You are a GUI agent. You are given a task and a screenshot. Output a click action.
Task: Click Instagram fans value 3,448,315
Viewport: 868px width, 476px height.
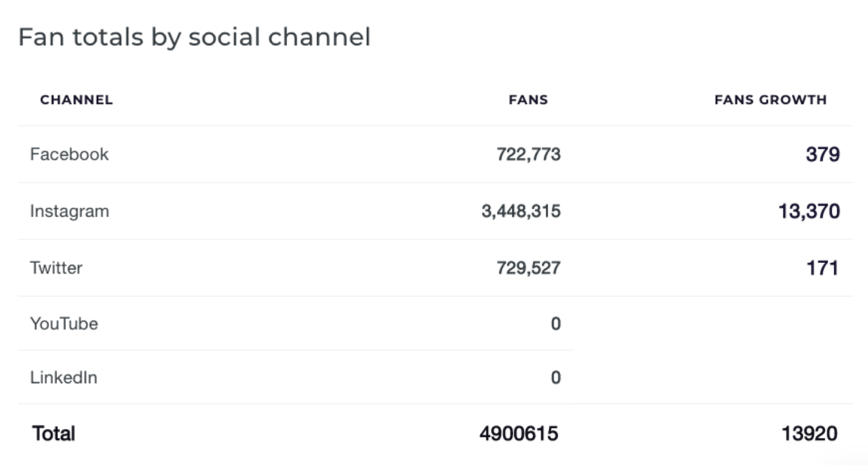(521, 211)
